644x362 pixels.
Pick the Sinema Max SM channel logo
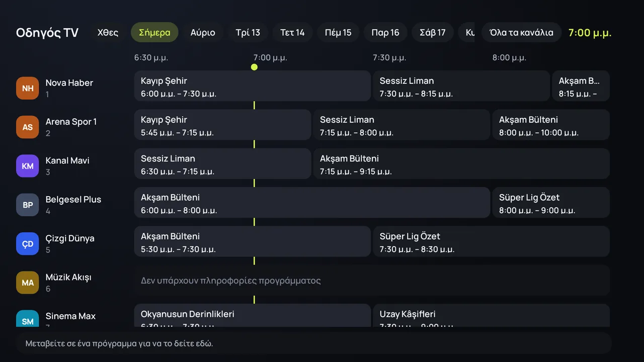(x=28, y=319)
